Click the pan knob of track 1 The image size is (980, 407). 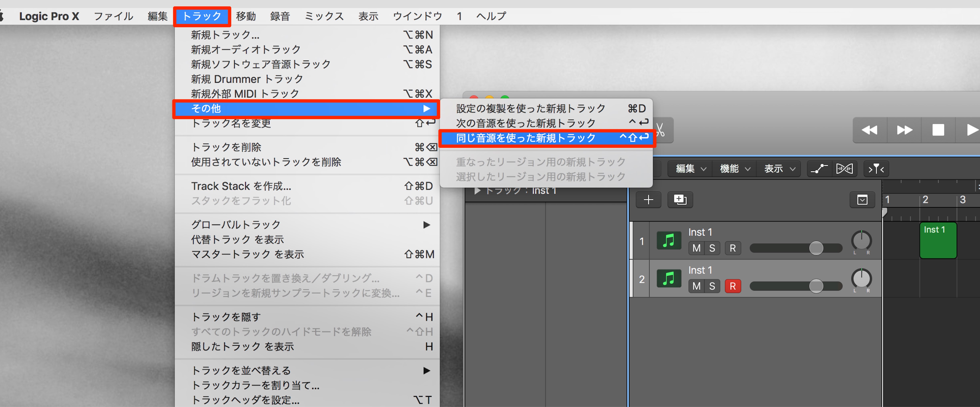tap(861, 241)
